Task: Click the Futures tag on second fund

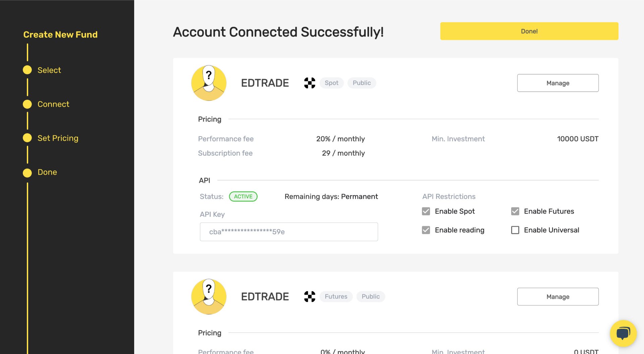Action: (336, 296)
